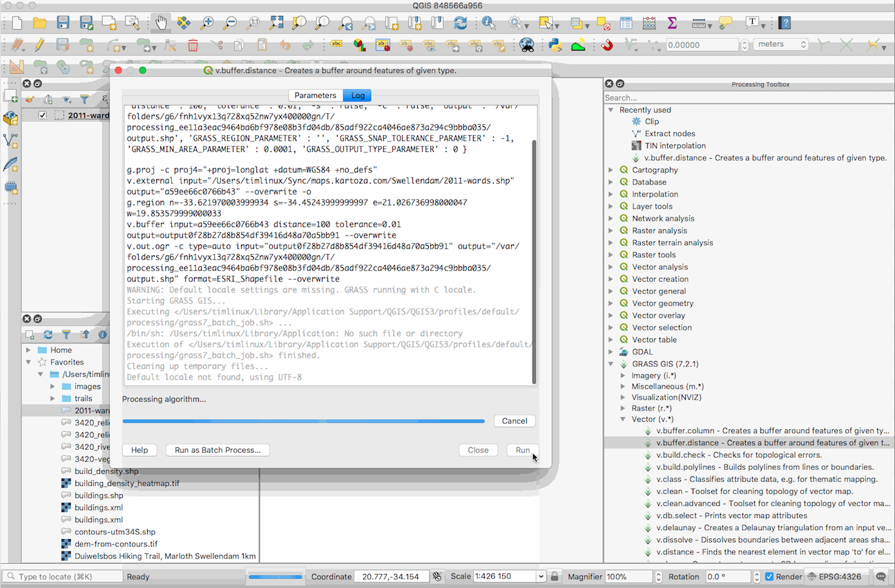
Task: Select v.dissolve algorithm in toolbox
Action: (772, 540)
